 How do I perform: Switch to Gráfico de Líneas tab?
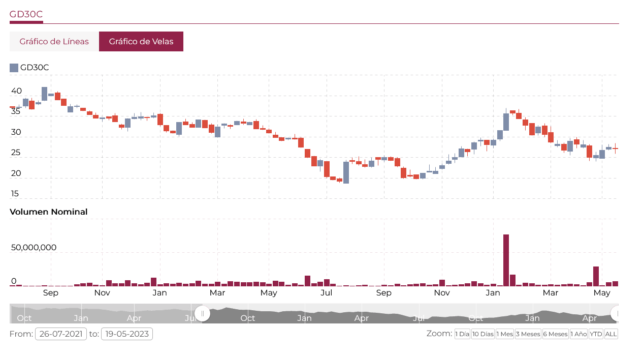click(x=54, y=42)
